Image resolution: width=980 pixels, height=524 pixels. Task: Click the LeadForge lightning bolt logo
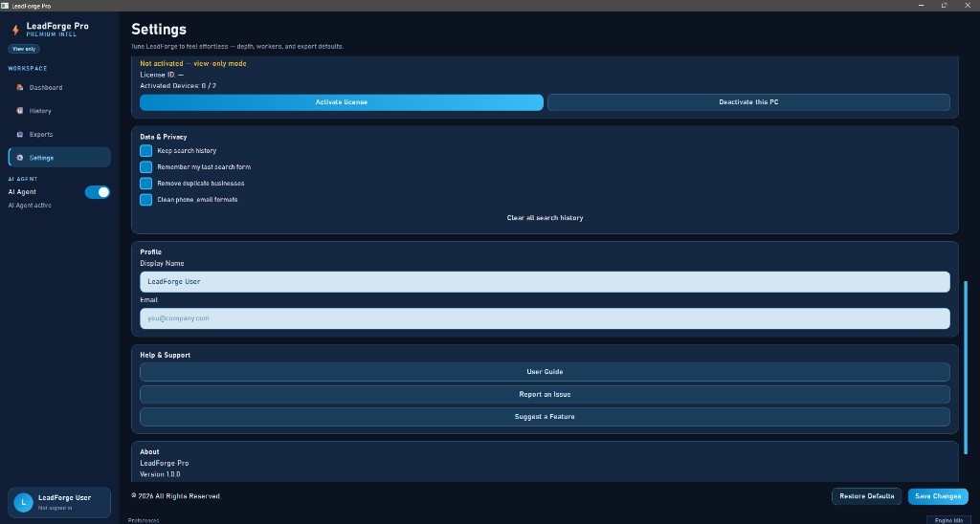click(x=15, y=30)
